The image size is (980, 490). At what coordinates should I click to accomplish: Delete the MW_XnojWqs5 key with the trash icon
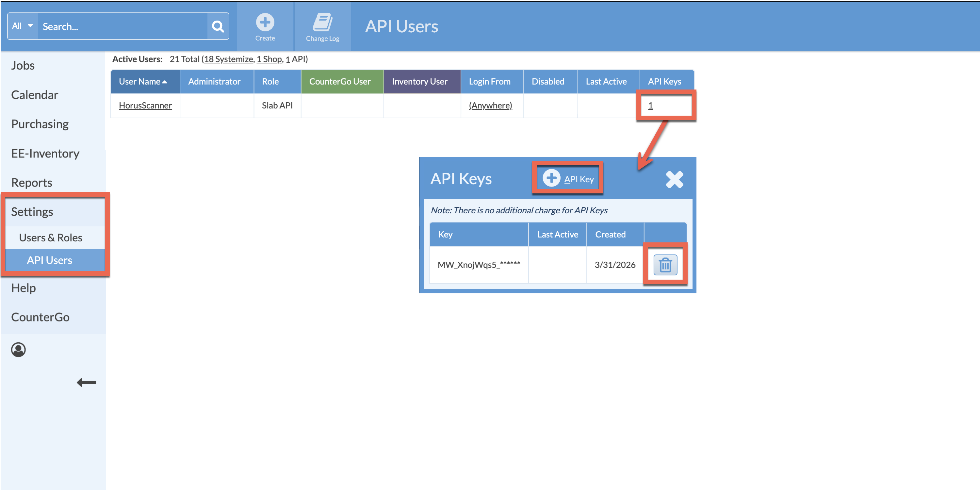(665, 265)
